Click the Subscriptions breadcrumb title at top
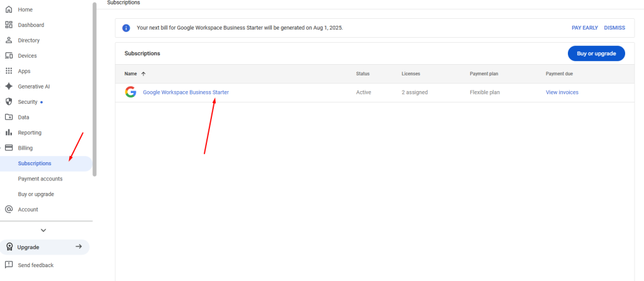Image resolution: width=644 pixels, height=281 pixels. pos(123,3)
